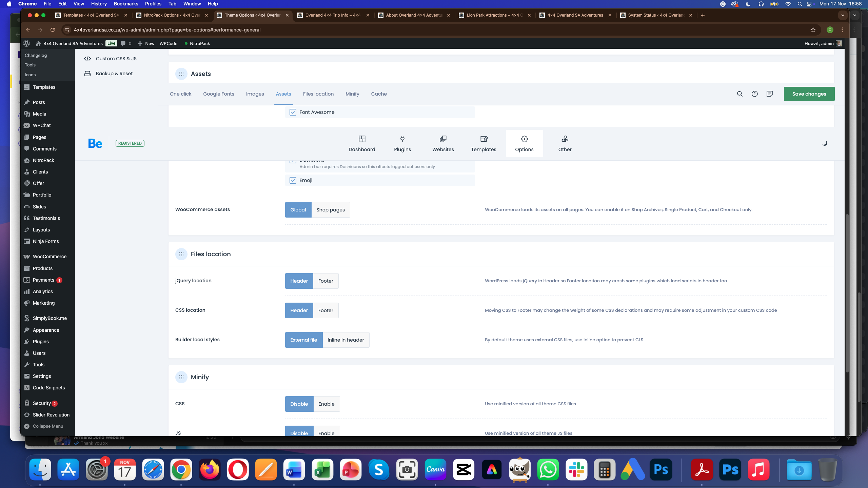Switch to the Google Fonts tab
This screenshot has height=488, width=868.
pyautogui.click(x=218, y=94)
